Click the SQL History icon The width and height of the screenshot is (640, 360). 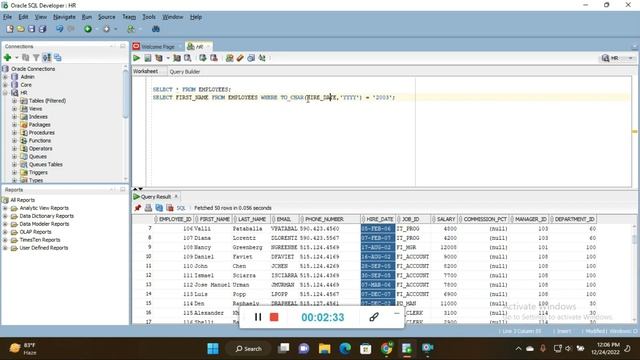pos(251,58)
